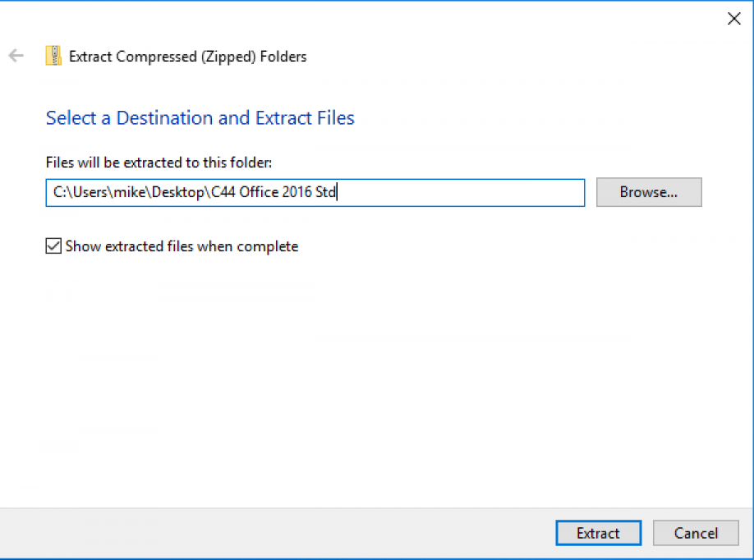Open the Browse... folder picker

[x=648, y=193]
